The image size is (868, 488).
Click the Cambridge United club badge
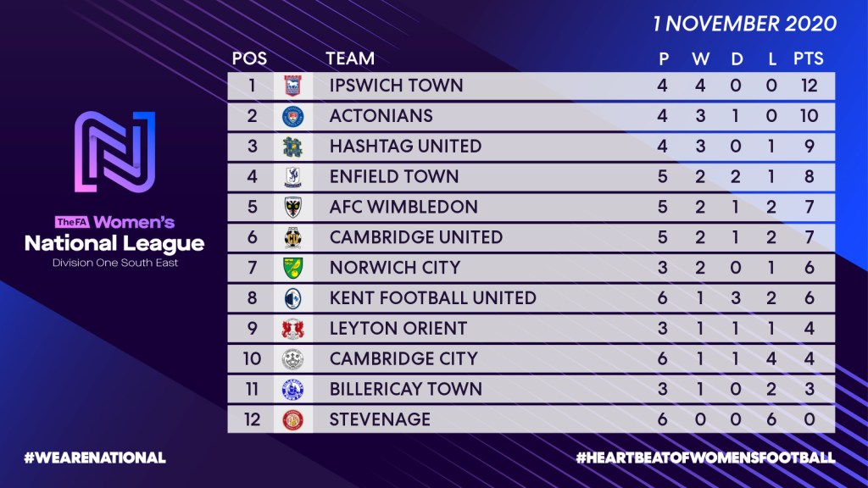coord(292,238)
